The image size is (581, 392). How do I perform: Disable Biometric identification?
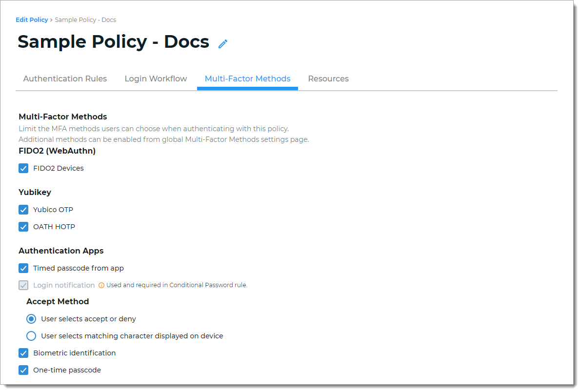point(23,353)
